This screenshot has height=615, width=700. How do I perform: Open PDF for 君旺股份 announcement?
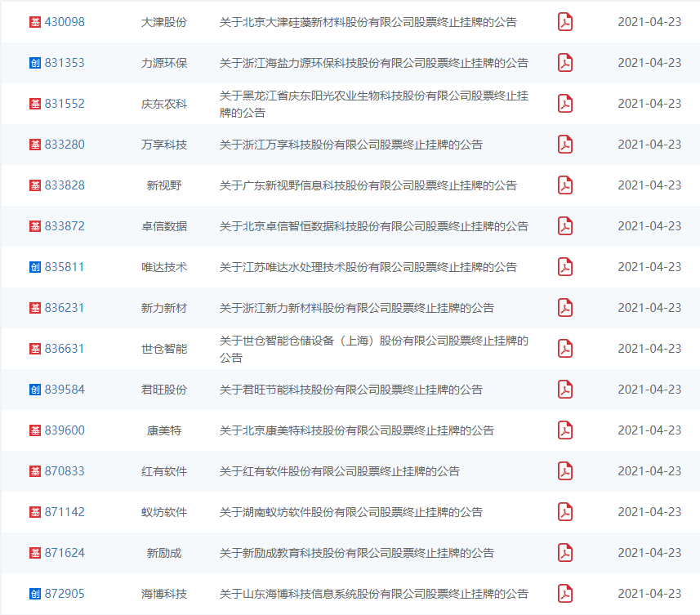565,390
